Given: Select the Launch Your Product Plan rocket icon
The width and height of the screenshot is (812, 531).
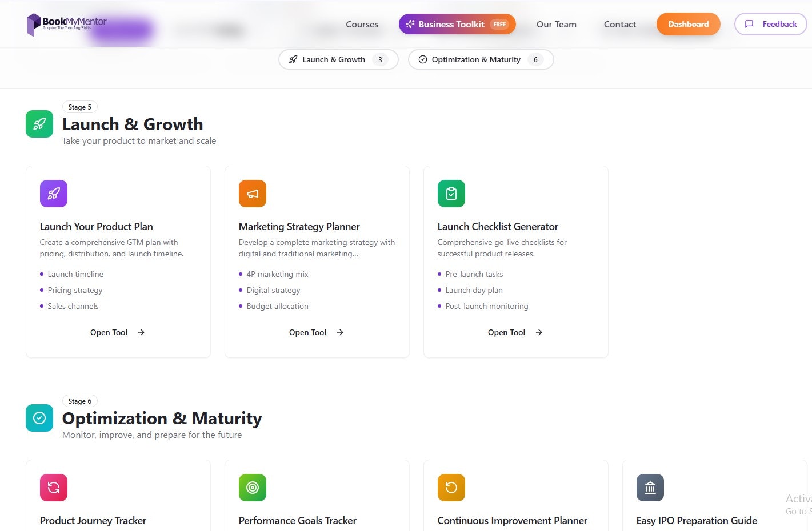Looking at the screenshot, I should (x=53, y=194).
